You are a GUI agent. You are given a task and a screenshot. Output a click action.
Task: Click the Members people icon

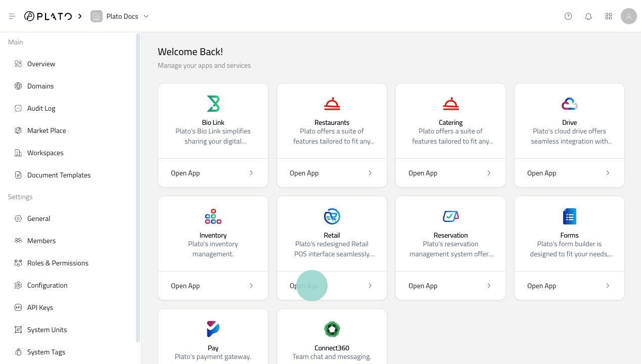pos(18,241)
